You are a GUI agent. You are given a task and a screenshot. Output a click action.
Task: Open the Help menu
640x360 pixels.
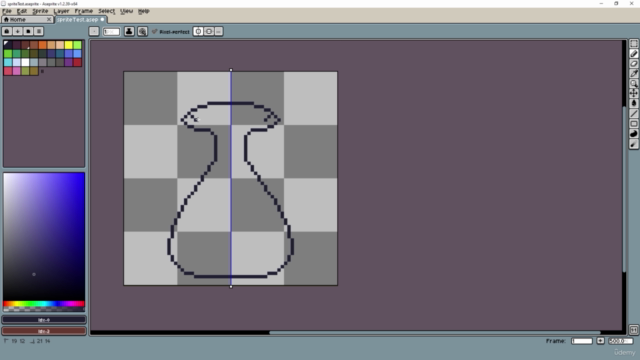click(143, 11)
